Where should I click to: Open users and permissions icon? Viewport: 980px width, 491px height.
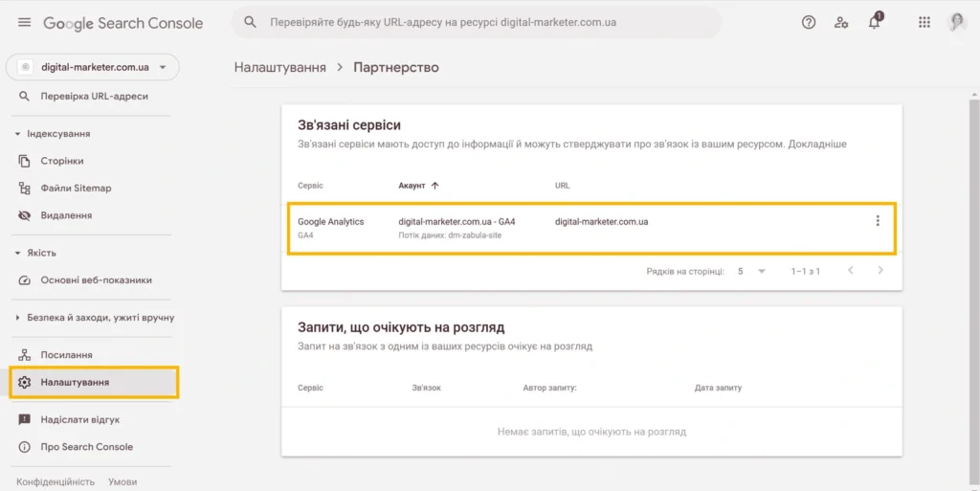[x=841, y=22]
